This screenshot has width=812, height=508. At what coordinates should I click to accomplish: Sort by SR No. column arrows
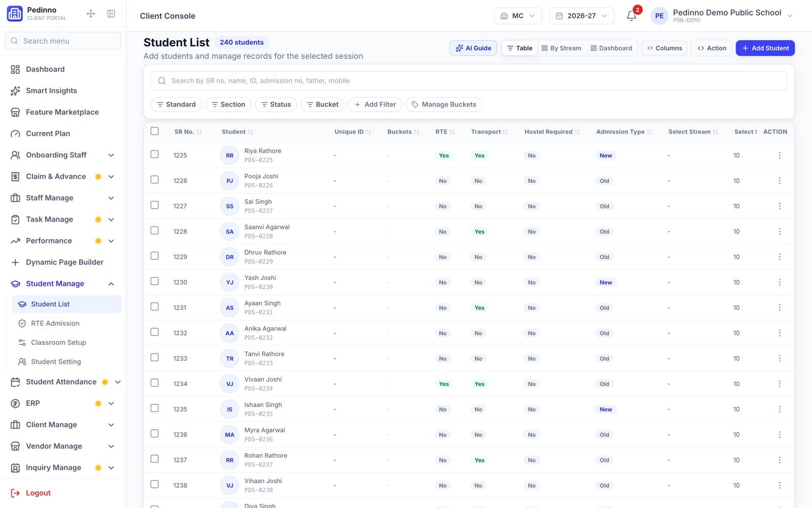tap(199, 132)
